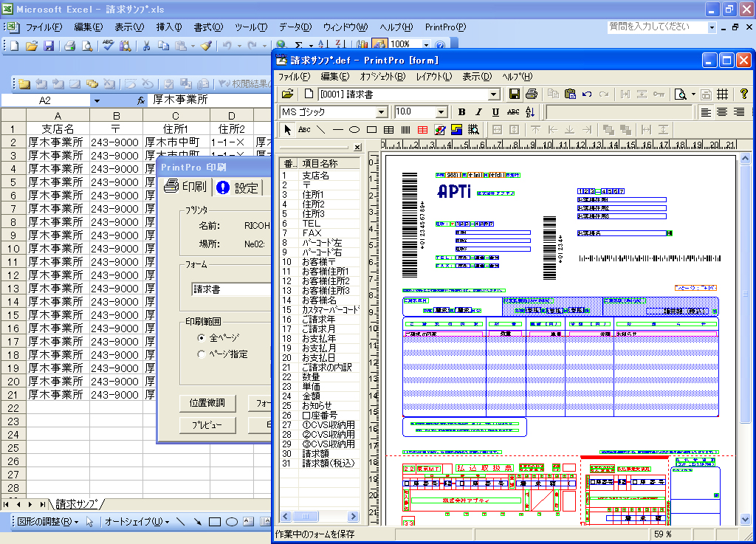
Task: Click Excel's new workbook icon
Action: coord(15,46)
